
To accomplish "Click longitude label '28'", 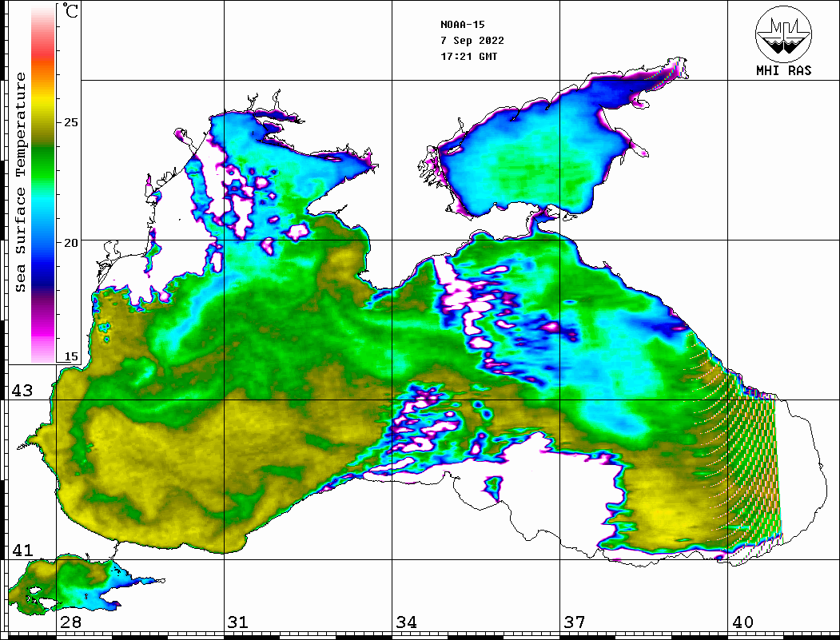I will coord(70,622).
